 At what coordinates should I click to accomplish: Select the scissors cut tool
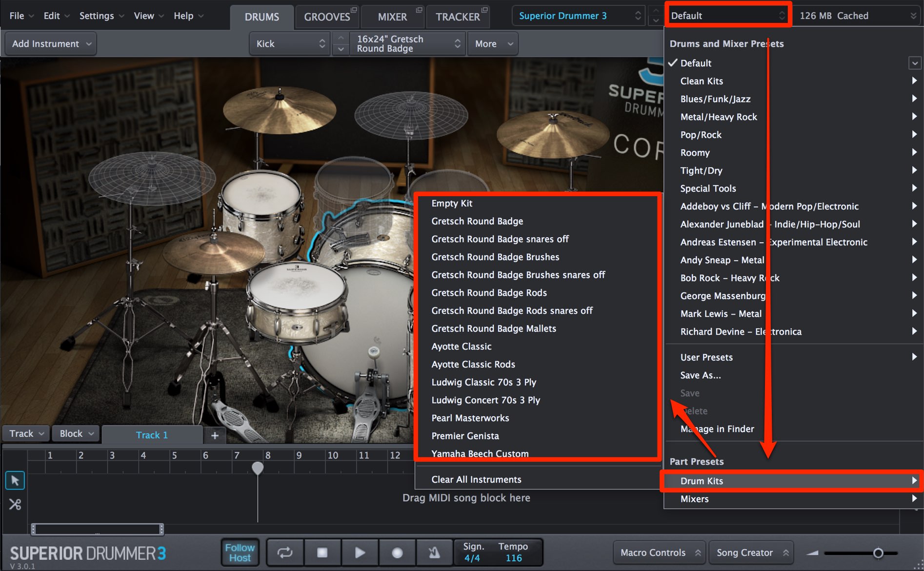pos(15,504)
